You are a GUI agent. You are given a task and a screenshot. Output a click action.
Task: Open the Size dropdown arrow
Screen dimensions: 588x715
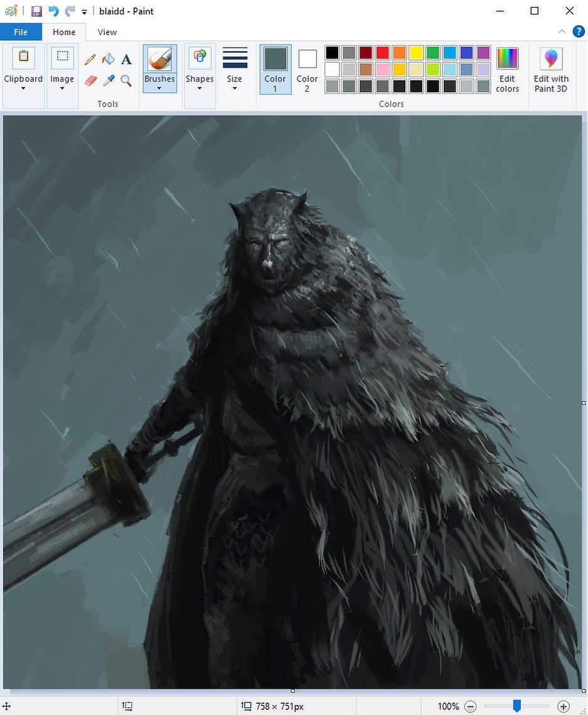[x=235, y=88]
